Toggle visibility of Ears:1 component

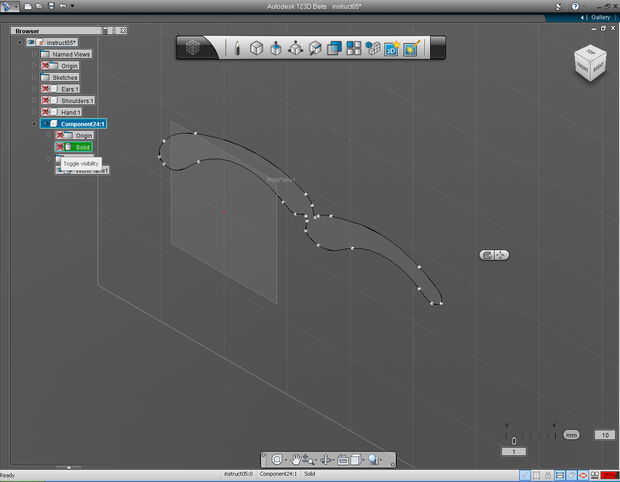click(45, 89)
